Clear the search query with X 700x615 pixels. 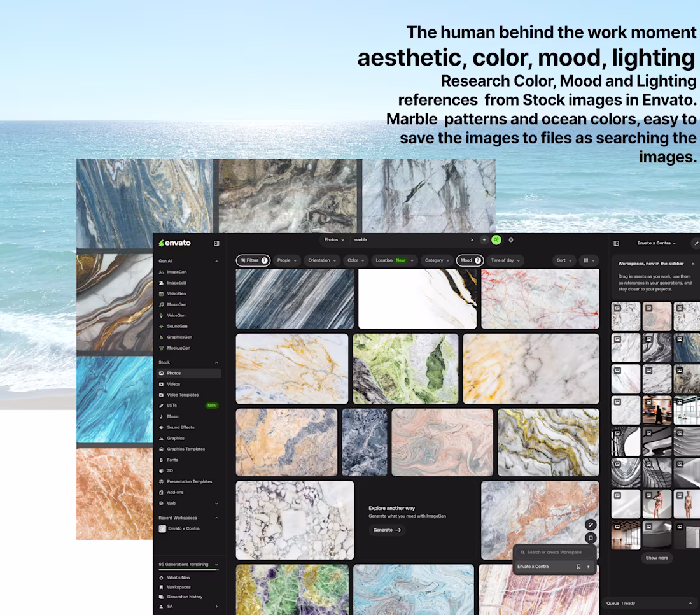coord(472,240)
